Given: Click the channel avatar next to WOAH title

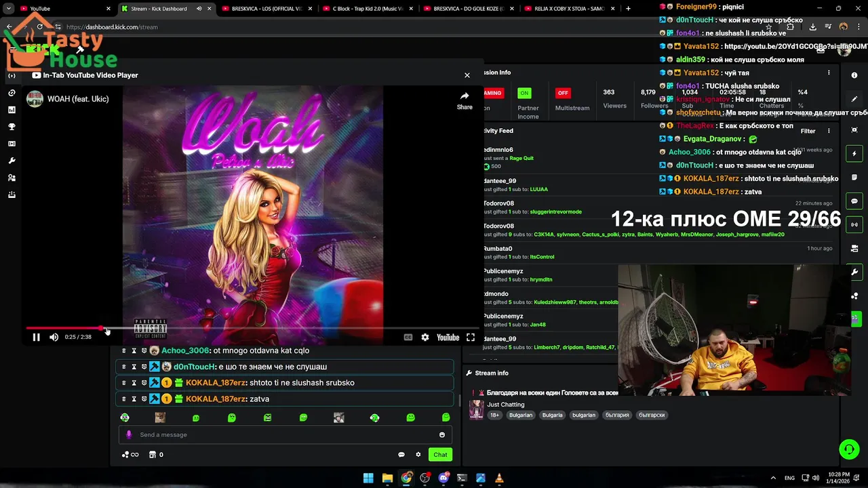Looking at the screenshot, I should (x=35, y=99).
